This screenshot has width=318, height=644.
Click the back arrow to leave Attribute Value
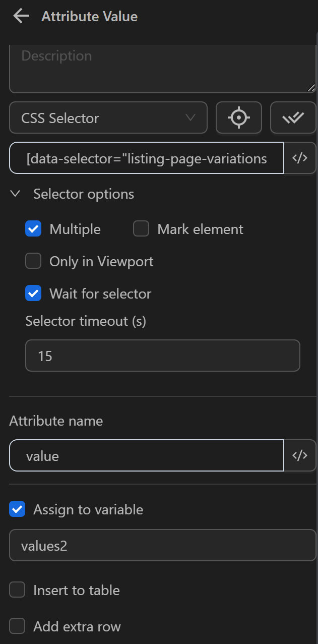click(x=20, y=16)
